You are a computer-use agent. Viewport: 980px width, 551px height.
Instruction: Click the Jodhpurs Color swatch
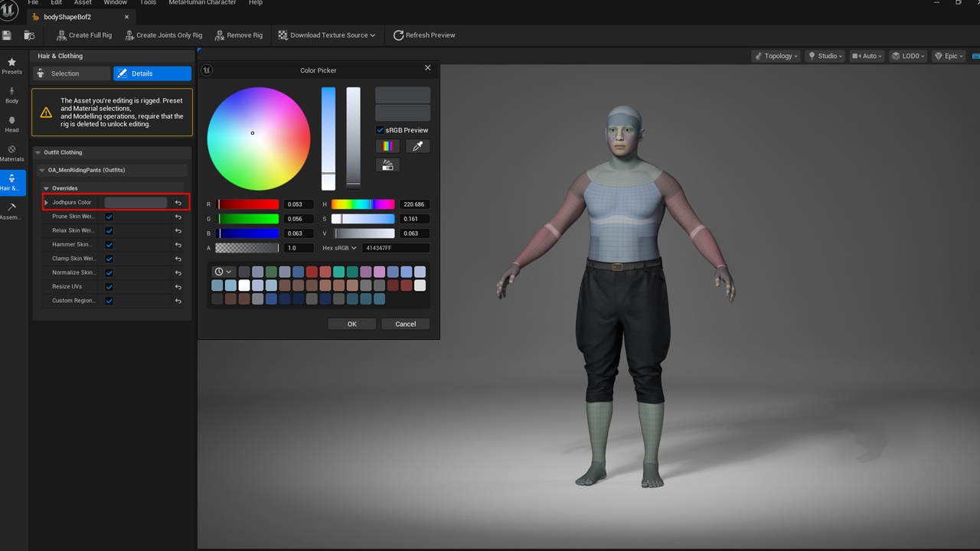[136, 203]
